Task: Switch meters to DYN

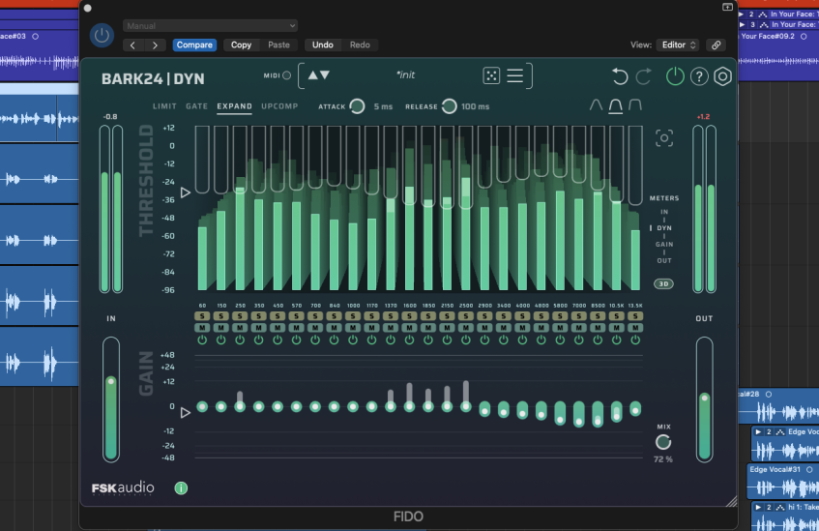Action: [664, 228]
